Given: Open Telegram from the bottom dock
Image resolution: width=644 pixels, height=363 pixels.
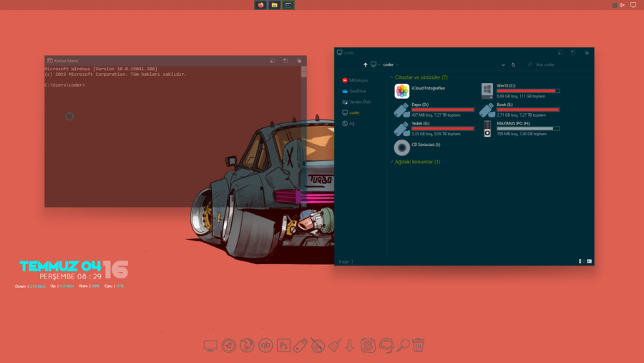Looking at the screenshot, I should pyautogui.click(x=229, y=345).
